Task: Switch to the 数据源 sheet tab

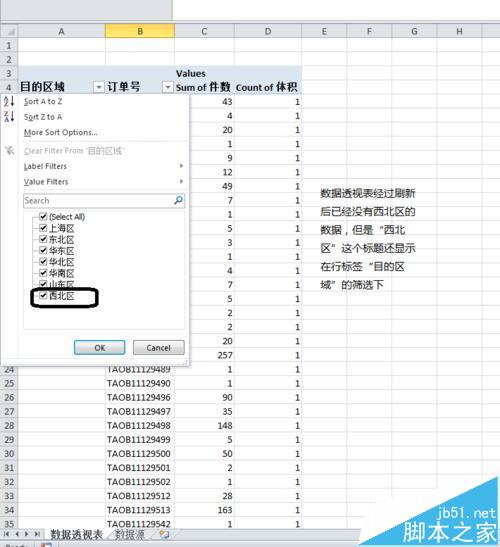Action: tap(129, 534)
